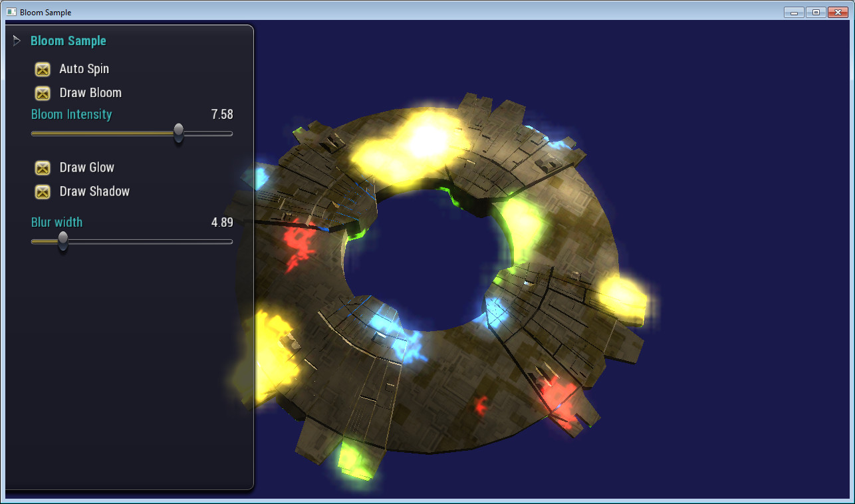This screenshot has height=504, width=855.
Task: Click the Auto Spin checkbox icon
Action: click(43, 69)
